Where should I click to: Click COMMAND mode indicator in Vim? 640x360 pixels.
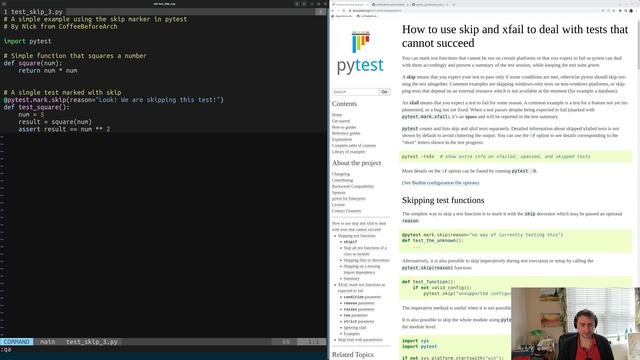[x=16, y=342]
